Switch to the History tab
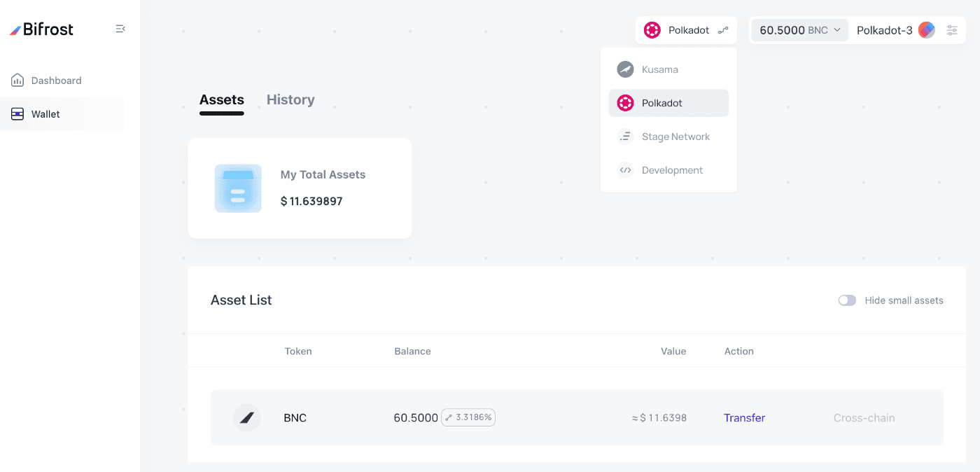 (x=290, y=99)
